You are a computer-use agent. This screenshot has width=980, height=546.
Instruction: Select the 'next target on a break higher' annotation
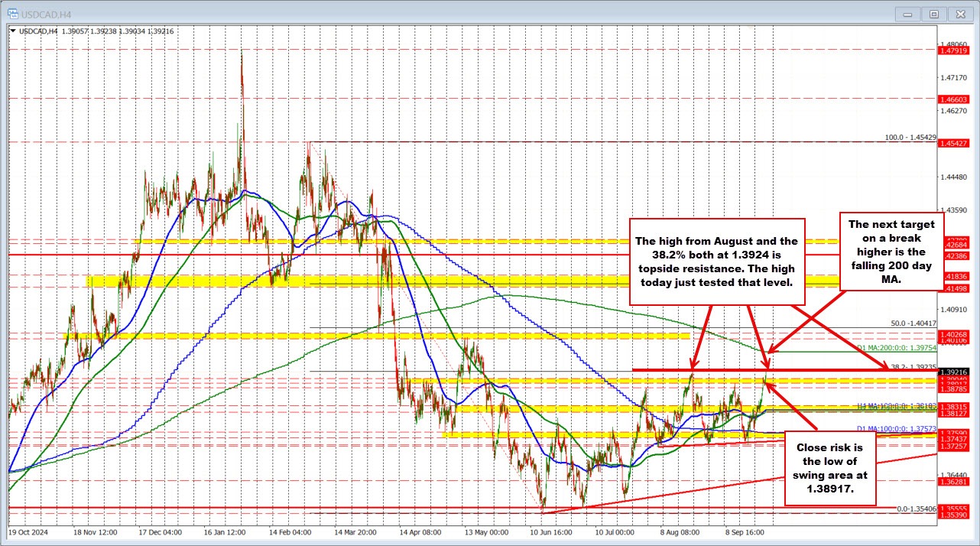point(891,251)
